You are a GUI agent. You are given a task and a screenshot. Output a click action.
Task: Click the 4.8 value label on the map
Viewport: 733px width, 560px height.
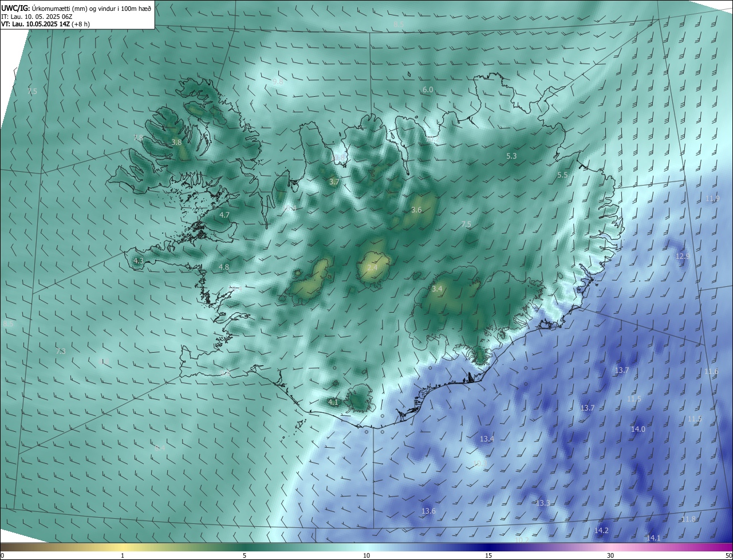pyautogui.click(x=224, y=267)
